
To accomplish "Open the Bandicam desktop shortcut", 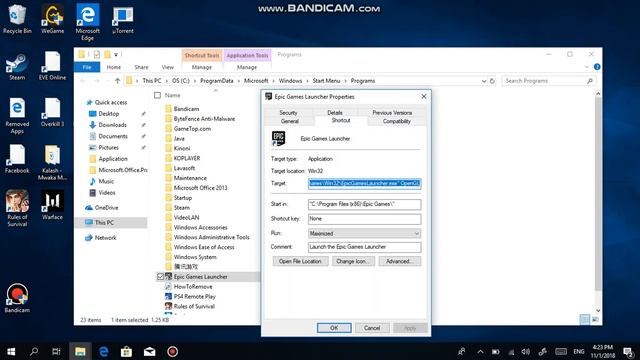I will [x=17, y=298].
